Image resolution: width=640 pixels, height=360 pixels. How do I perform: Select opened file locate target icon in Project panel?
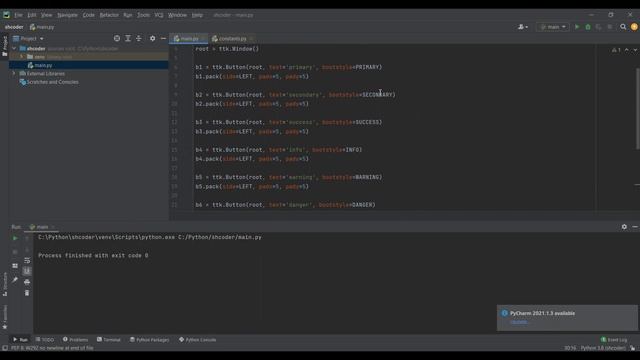click(117, 38)
